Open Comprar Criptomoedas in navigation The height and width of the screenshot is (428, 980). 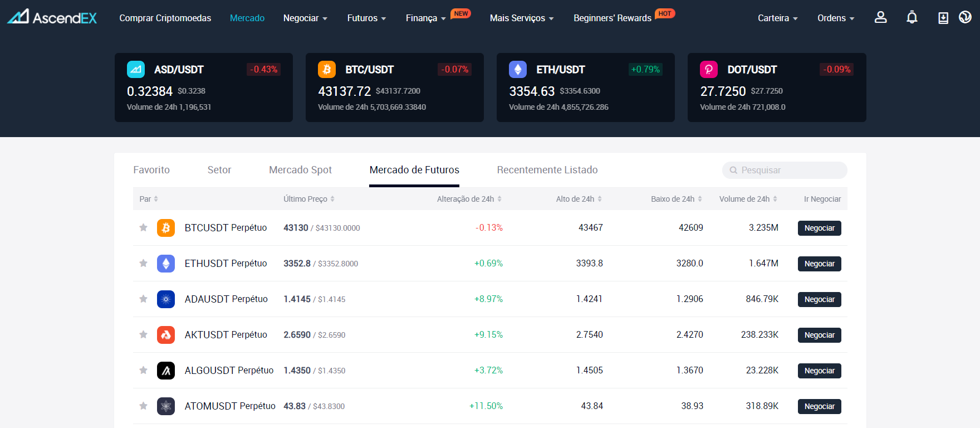165,18
